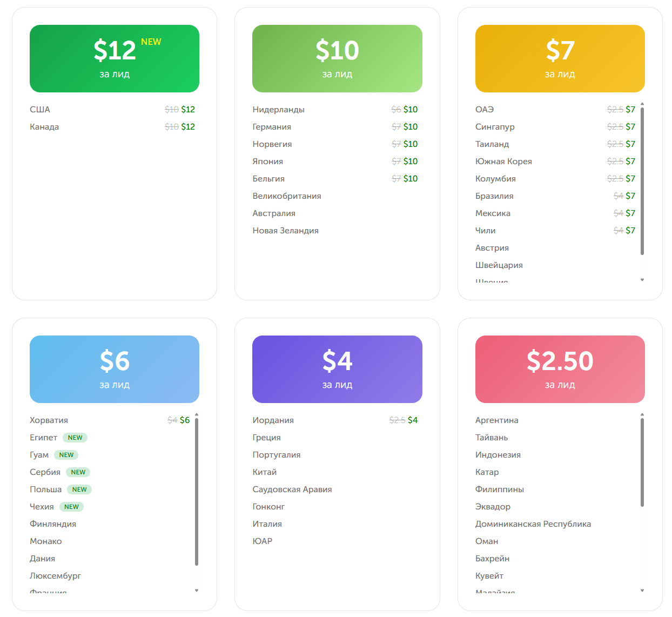Click the yellow NEW label on $12 banner
This screenshot has width=672, height=617.
pos(151,42)
